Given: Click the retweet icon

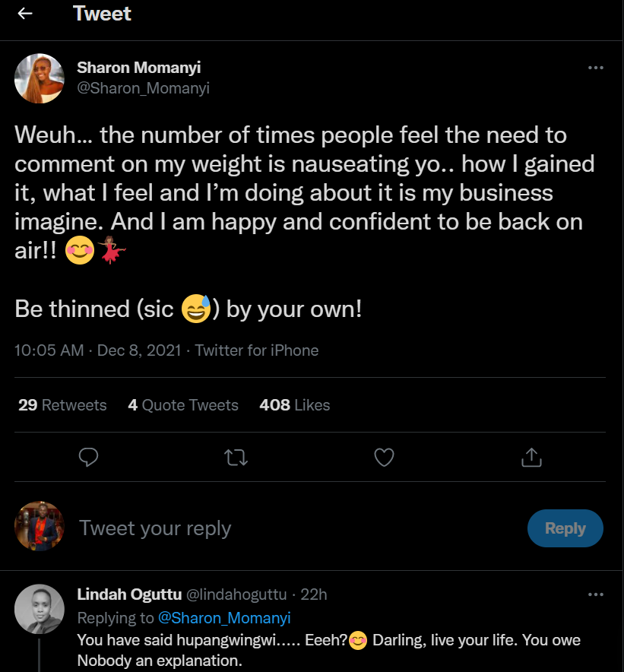Looking at the screenshot, I should coord(236,457).
